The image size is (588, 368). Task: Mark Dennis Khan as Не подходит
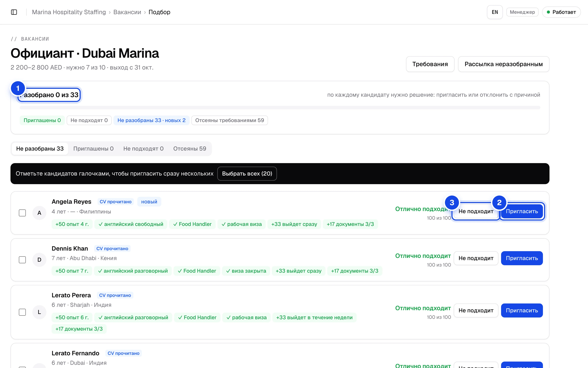(476, 258)
